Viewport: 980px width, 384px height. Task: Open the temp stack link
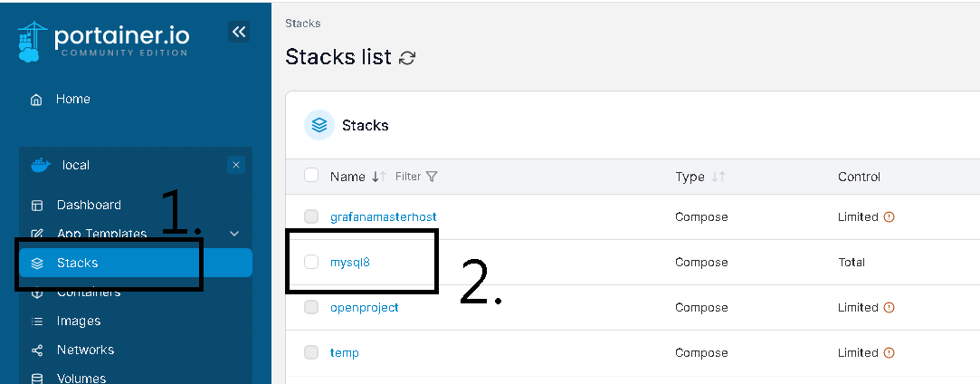pyautogui.click(x=345, y=352)
